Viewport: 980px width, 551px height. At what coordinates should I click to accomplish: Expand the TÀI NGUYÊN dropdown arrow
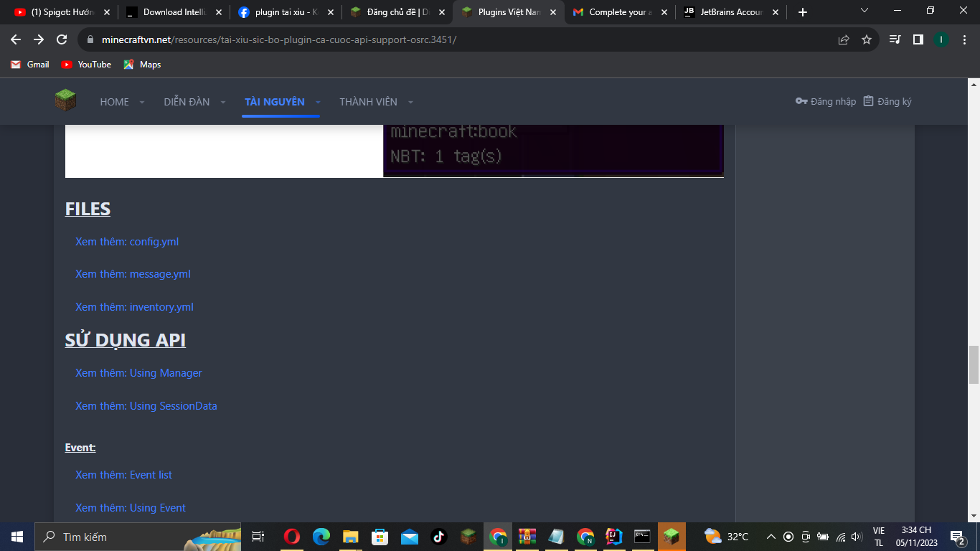(x=318, y=102)
